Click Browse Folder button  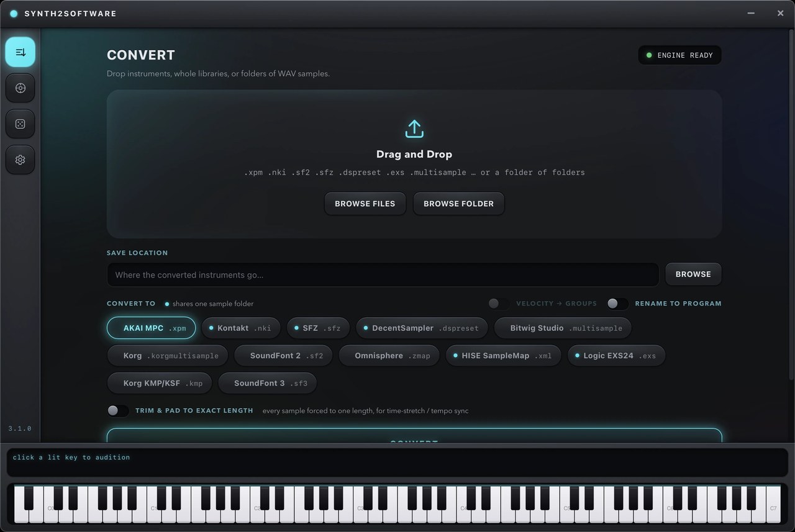coord(459,204)
